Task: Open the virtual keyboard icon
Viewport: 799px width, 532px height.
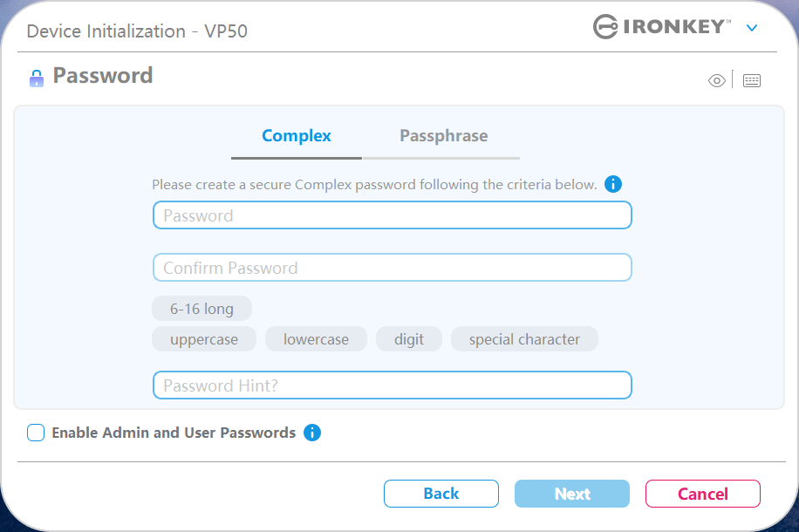Action: pos(751,81)
